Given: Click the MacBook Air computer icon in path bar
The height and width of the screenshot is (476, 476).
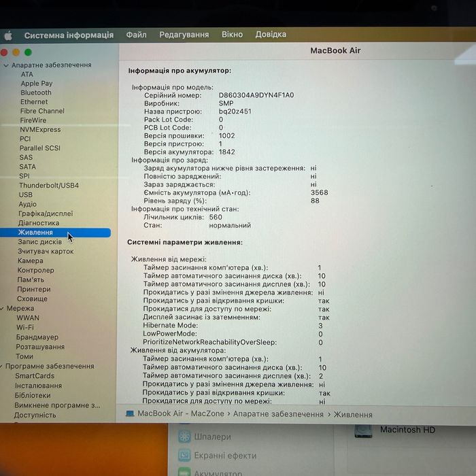Looking at the screenshot, I should 130,413.
